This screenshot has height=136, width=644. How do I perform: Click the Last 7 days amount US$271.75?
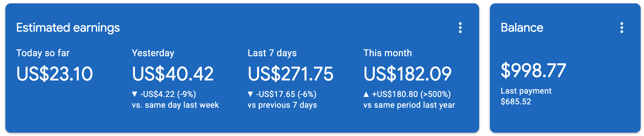click(x=290, y=74)
